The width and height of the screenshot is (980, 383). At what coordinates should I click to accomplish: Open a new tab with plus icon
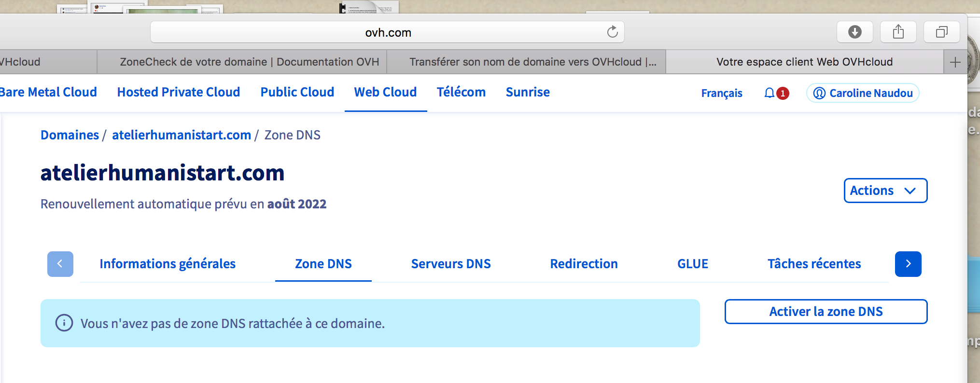click(x=955, y=62)
